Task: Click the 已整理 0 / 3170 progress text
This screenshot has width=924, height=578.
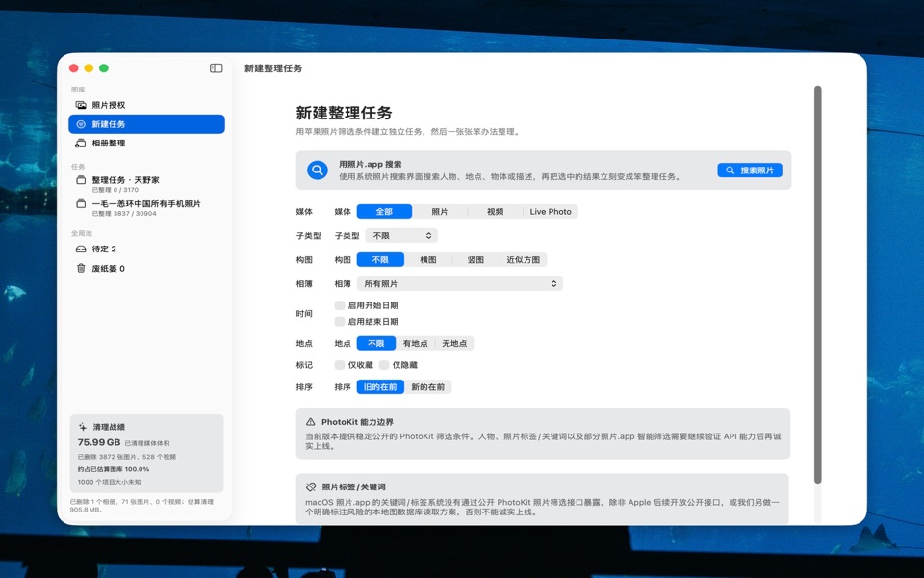Action: pyautogui.click(x=115, y=190)
